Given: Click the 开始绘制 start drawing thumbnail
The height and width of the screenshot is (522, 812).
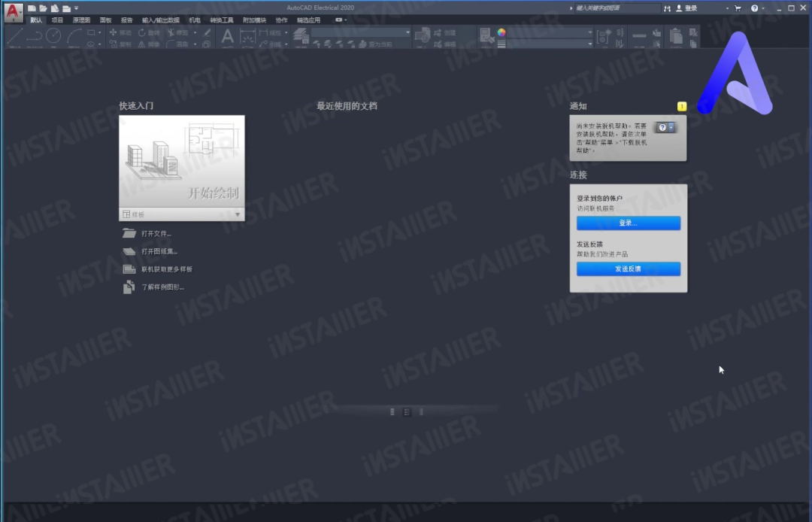Looking at the screenshot, I should coord(182,161).
